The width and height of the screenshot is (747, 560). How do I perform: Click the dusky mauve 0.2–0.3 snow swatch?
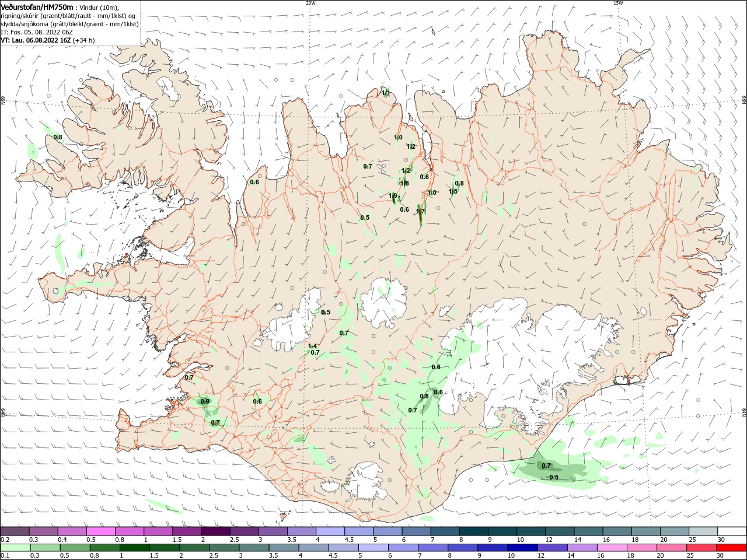click(x=15, y=531)
